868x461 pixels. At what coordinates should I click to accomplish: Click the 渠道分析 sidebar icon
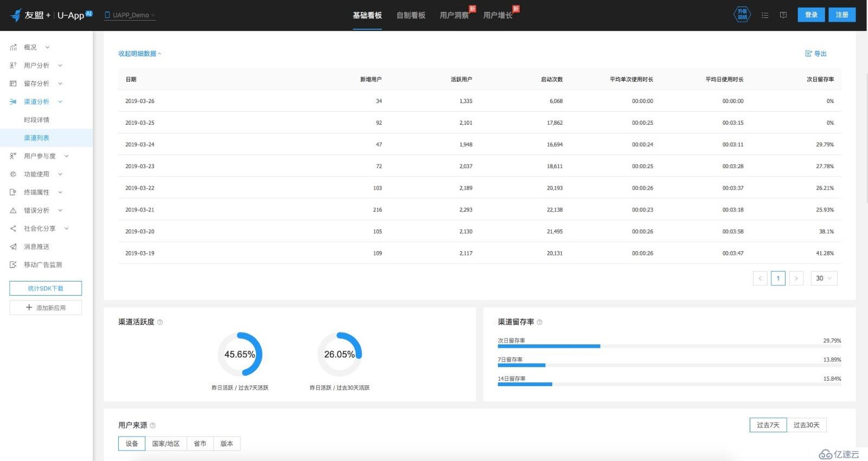pos(13,101)
